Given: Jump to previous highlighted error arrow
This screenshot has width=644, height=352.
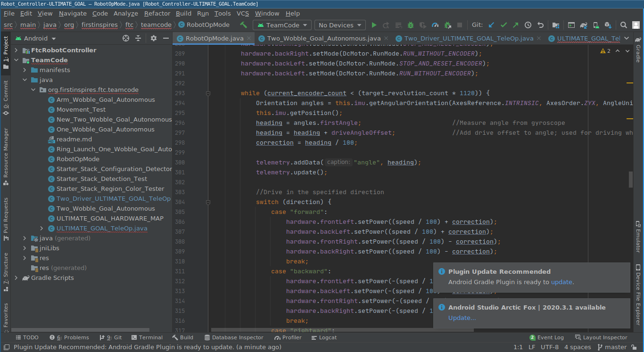Looking at the screenshot, I should pos(618,51).
